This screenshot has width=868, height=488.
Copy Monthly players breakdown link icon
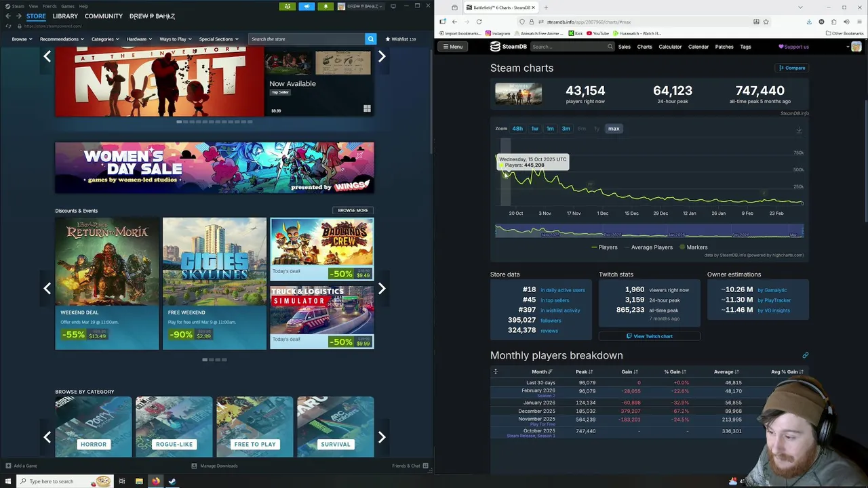pyautogui.click(x=805, y=355)
